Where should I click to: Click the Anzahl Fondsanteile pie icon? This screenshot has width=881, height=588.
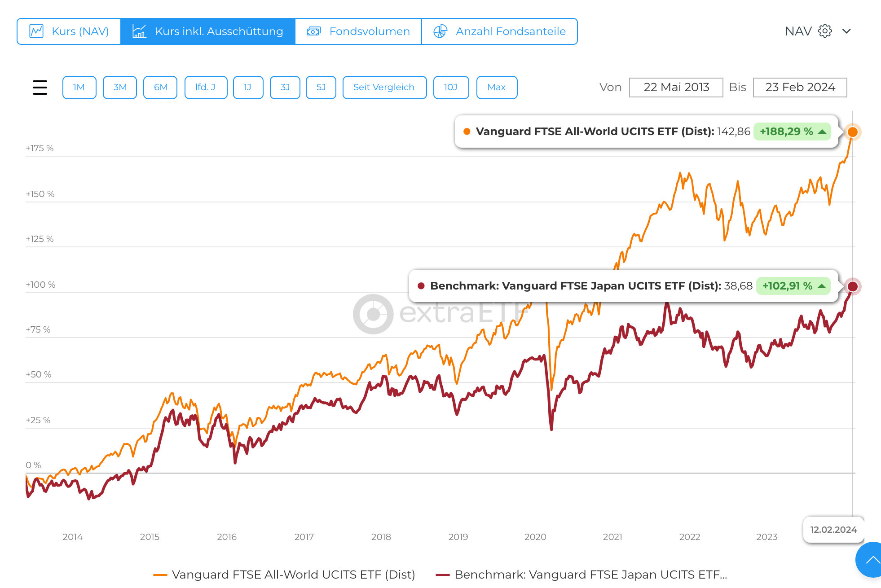tap(440, 31)
